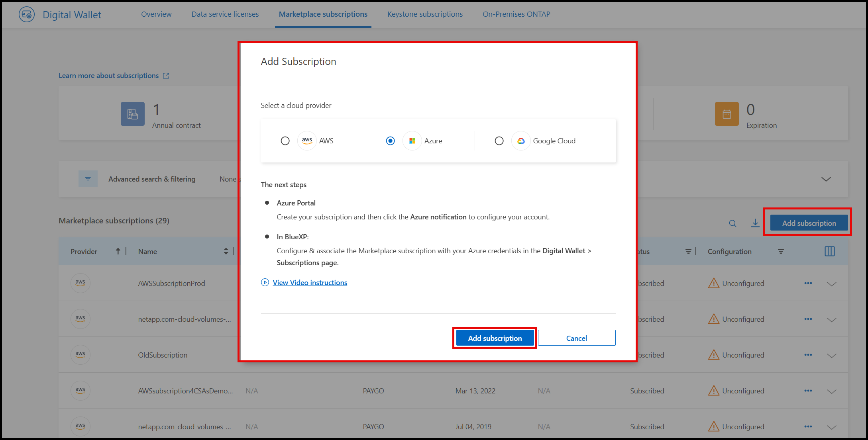Screen dimensions: 868x440
Task: Select the AWS cloud provider radio button
Action: [x=285, y=141]
